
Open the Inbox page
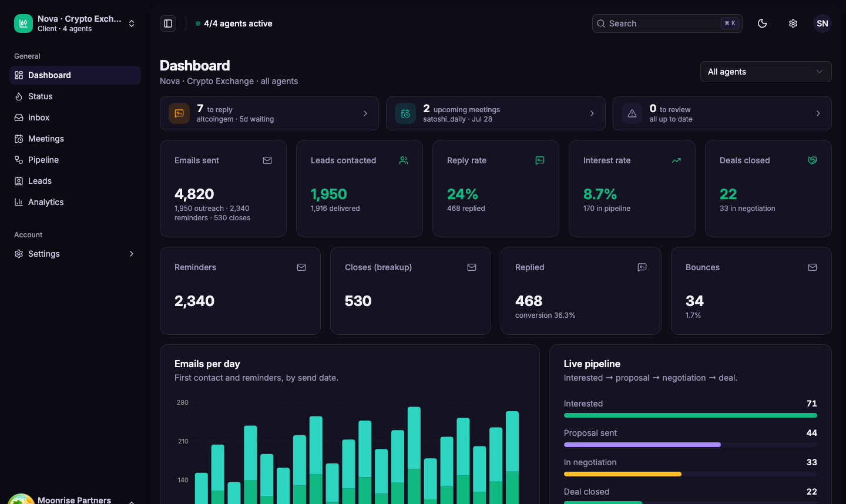[75, 117]
